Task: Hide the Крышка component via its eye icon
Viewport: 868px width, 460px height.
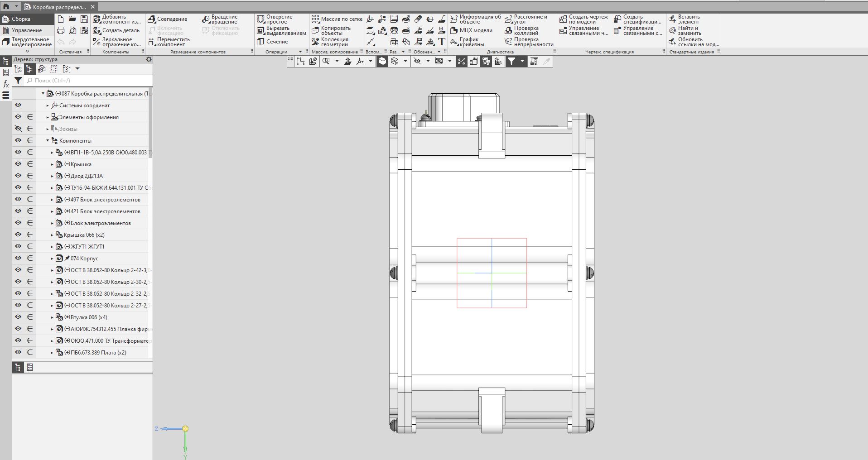Action: pyautogui.click(x=18, y=164)
